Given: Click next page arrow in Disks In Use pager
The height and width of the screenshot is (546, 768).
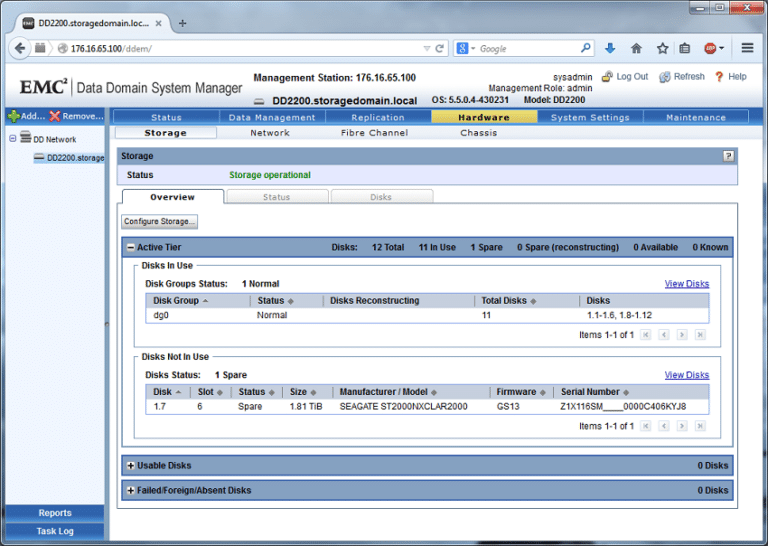Looking at the screenshot, I should pos(682,335).
